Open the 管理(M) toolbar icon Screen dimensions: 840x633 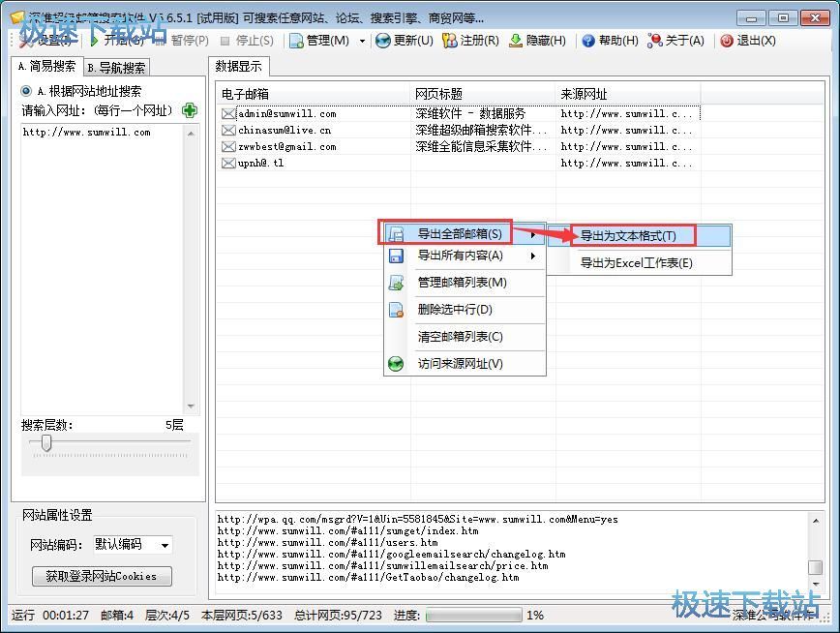[296, 41]
